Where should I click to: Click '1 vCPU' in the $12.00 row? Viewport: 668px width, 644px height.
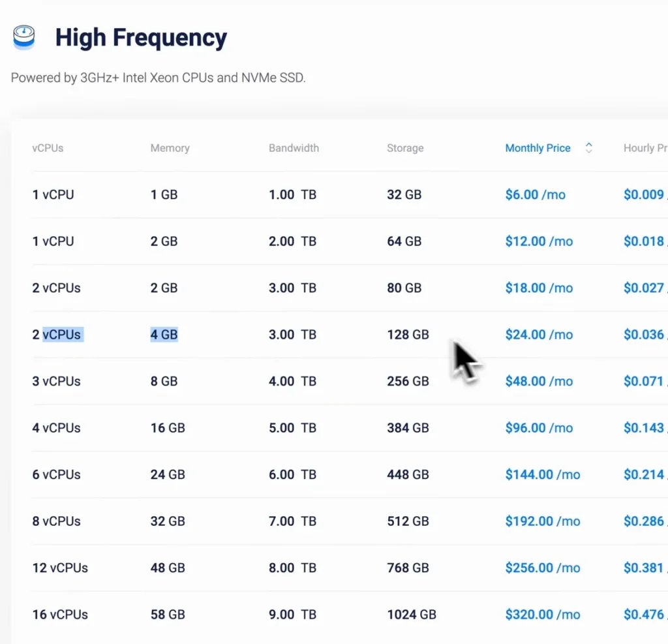(x=53, y=241)
